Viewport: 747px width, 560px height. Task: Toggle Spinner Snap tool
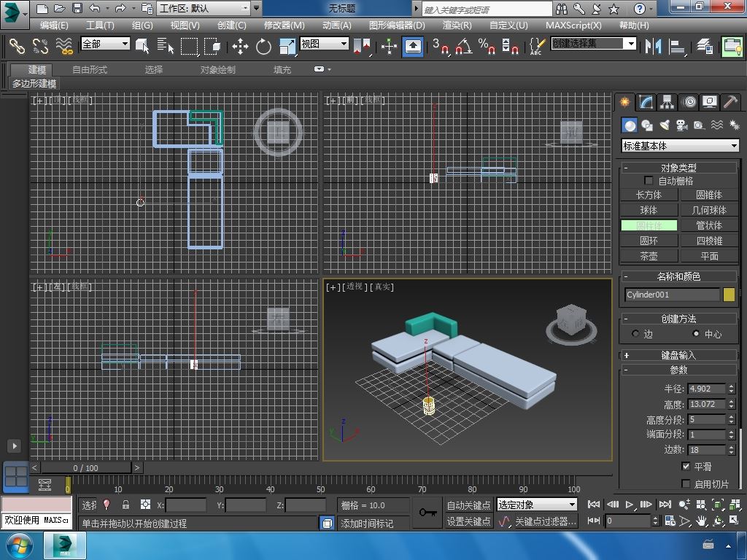tap(510, 46)
